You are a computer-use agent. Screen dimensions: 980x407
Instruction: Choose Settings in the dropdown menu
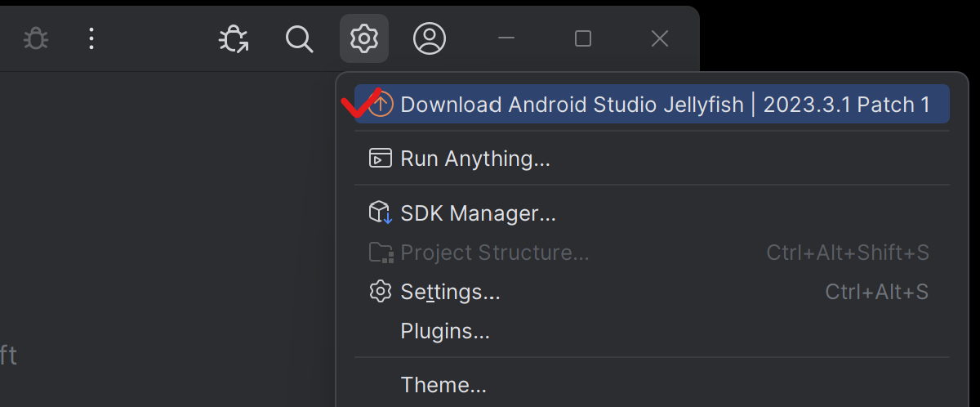tap(652, 292)
